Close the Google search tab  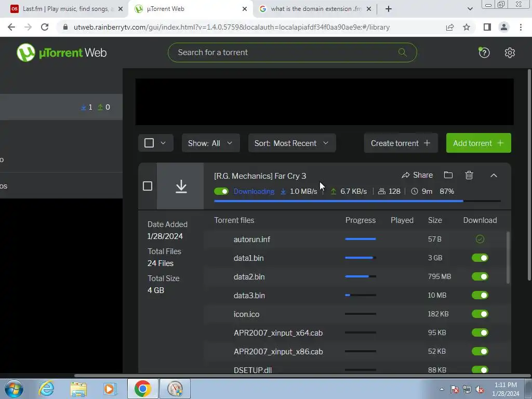(x=369, y=9)
